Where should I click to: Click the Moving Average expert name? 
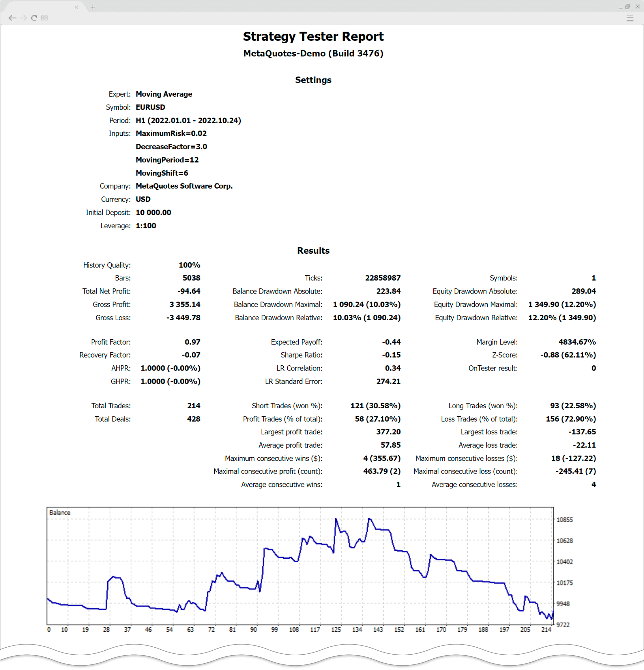164,94
